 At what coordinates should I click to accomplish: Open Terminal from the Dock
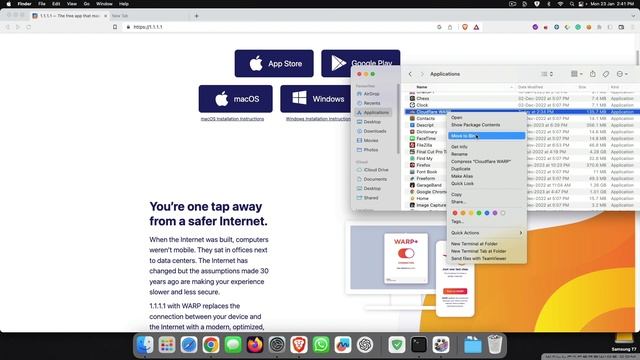click(419, 345)
